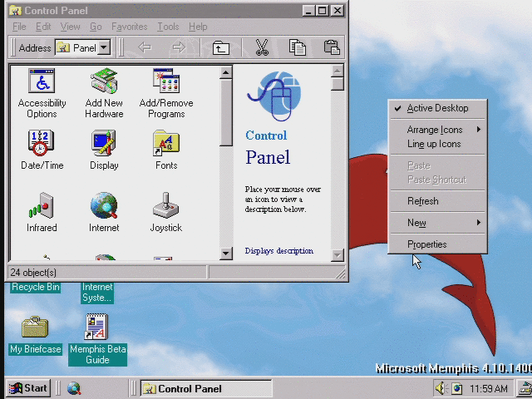Expand the Arrange Icons submenu

pyautogui.click(x=438, y=130)
